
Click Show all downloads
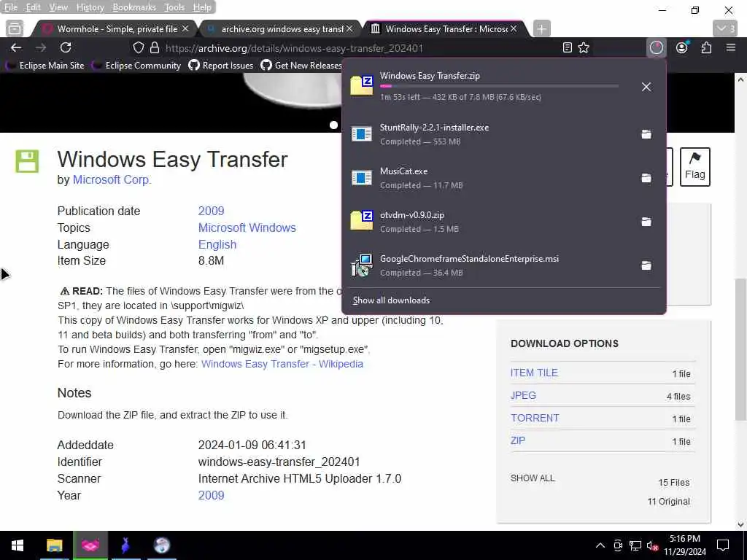[x=391, y=300]
